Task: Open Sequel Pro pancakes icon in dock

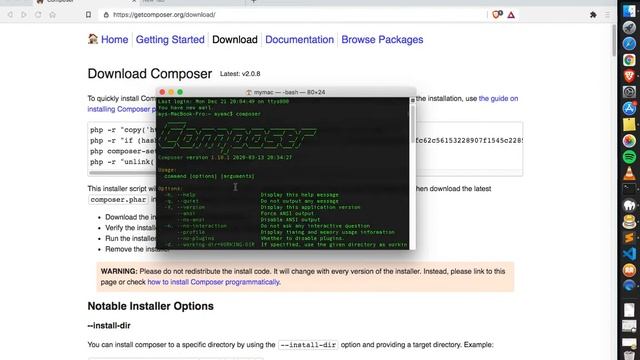Action: coord(629,222)
